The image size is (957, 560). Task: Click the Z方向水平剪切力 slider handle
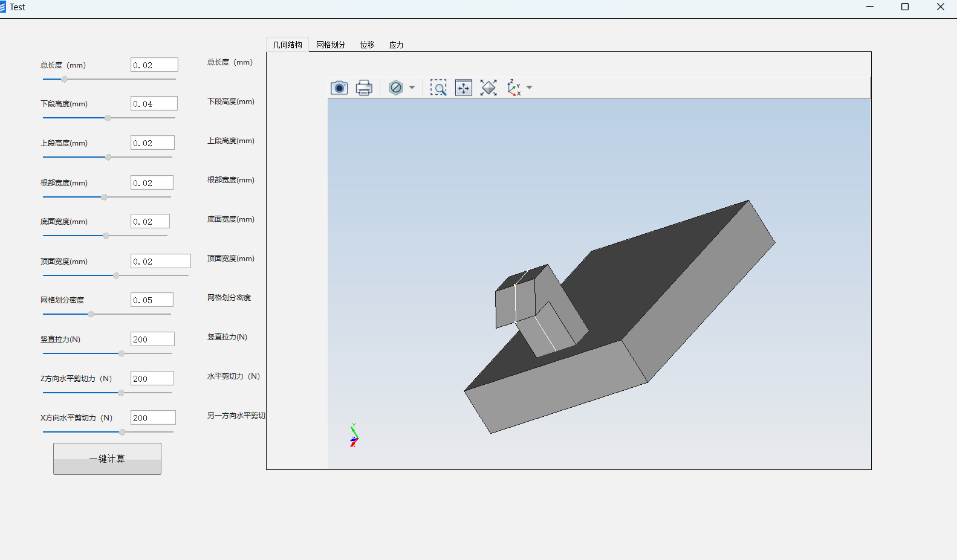121,393
